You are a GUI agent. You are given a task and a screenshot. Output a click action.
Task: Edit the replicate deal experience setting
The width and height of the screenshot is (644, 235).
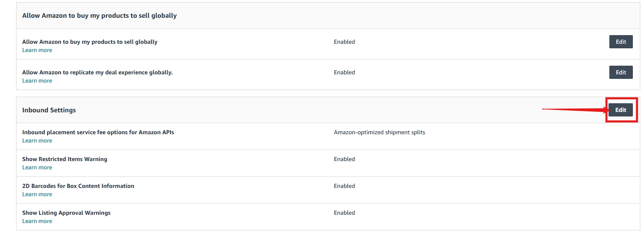(620, 72)
